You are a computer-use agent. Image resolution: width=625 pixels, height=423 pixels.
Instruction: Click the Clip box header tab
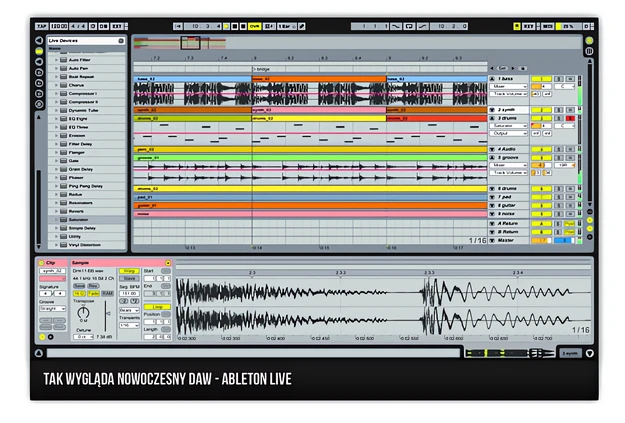tap(52, 263)
